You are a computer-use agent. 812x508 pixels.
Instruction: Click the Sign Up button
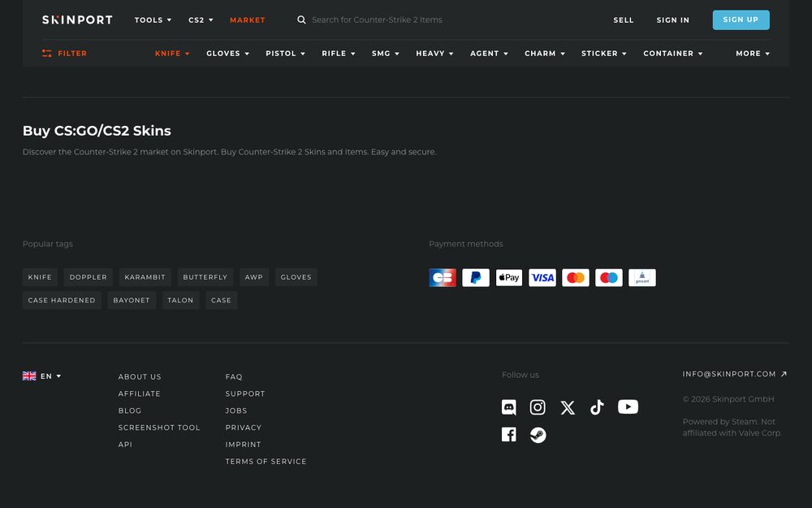coord(741,20)
